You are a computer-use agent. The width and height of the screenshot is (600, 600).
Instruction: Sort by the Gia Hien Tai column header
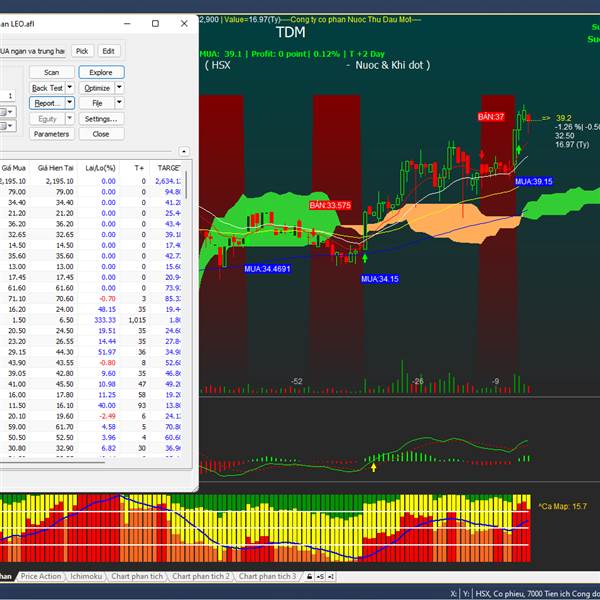tap(55, 168)
